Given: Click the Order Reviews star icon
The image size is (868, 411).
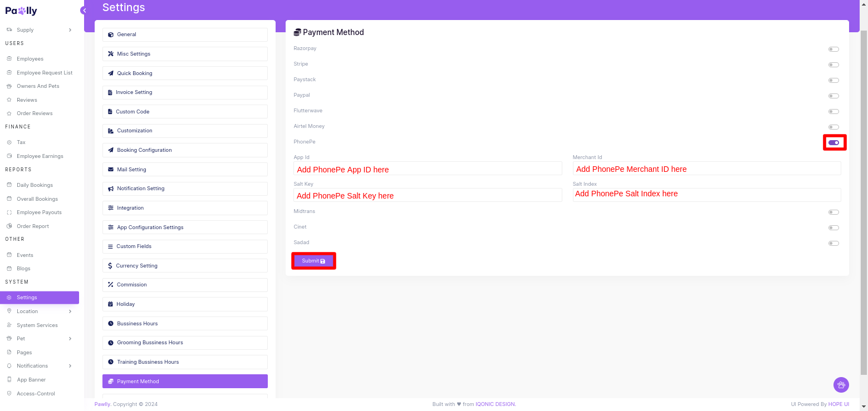Looking at the screenshot, I should point(9,113).
